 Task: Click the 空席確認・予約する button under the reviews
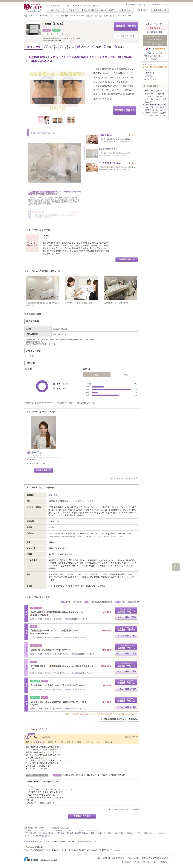82,816
